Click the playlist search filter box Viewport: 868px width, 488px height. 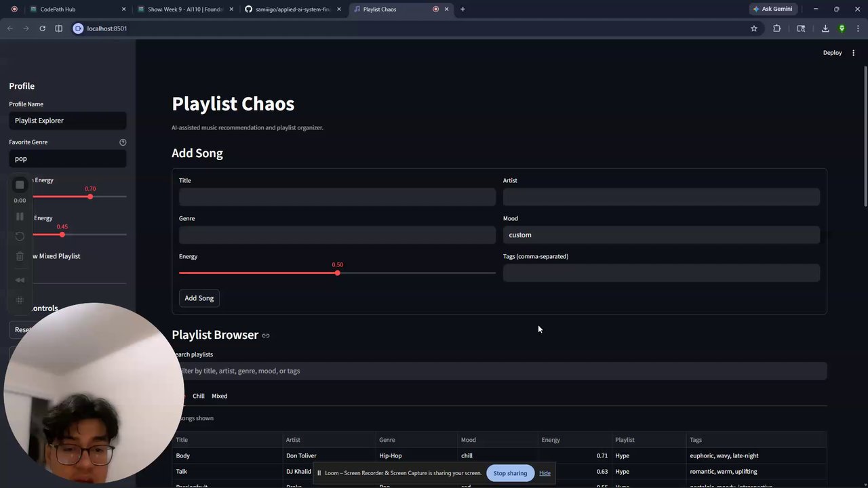500,371
